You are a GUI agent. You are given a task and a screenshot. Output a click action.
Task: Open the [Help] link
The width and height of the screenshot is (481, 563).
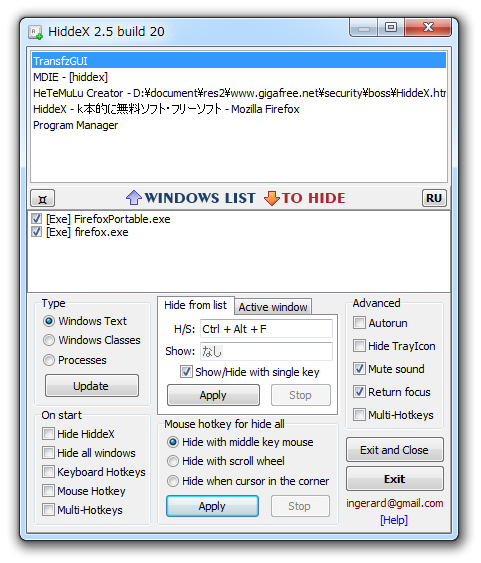(394, 520)
